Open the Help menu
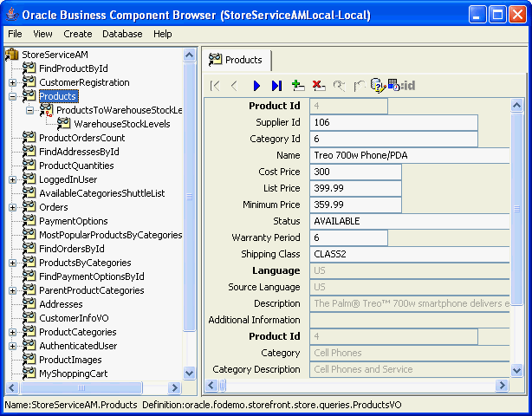 pyautogui.click(x=163, y=34)
